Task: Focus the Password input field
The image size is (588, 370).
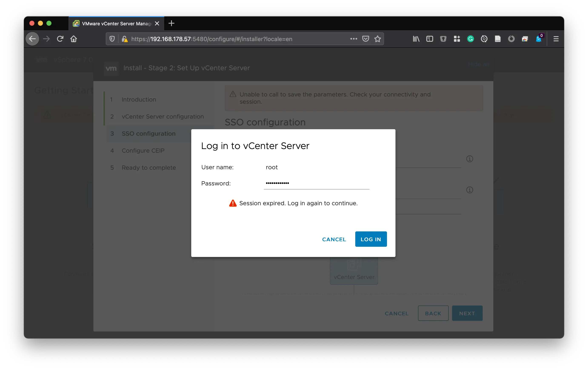Action: coord(316,183)
